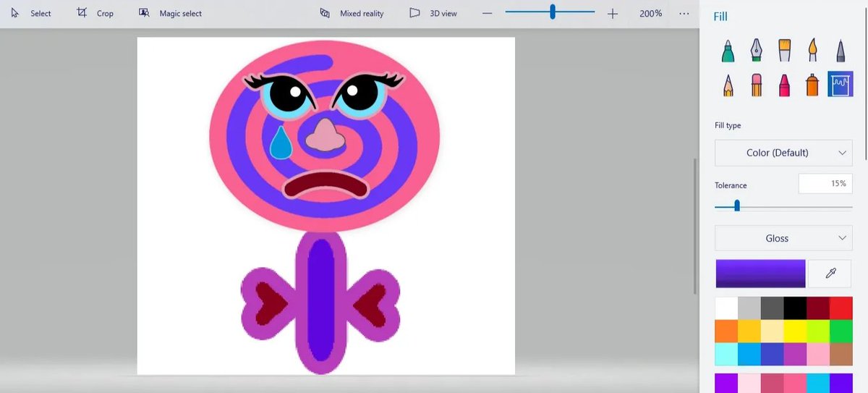Choose the indigo blue color swatch

click(x=773, y=354)
